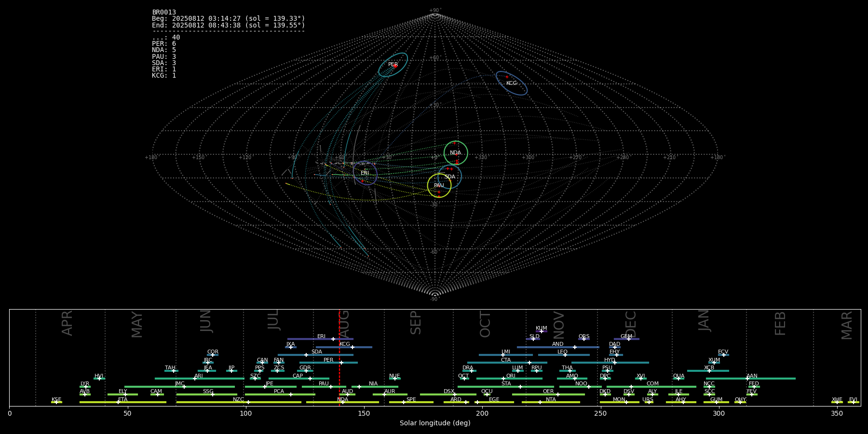Click the URS shower marker in timeline

(x=648, y=402)
